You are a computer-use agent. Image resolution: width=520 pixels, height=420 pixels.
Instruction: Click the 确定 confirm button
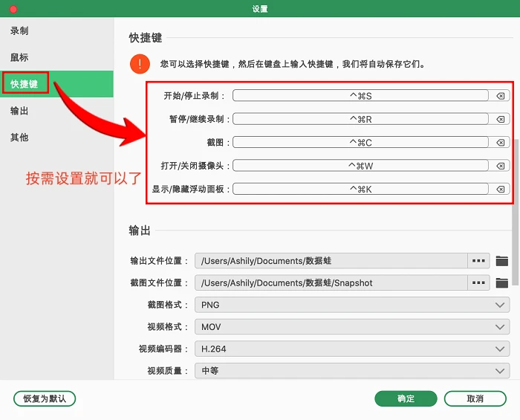406,398
